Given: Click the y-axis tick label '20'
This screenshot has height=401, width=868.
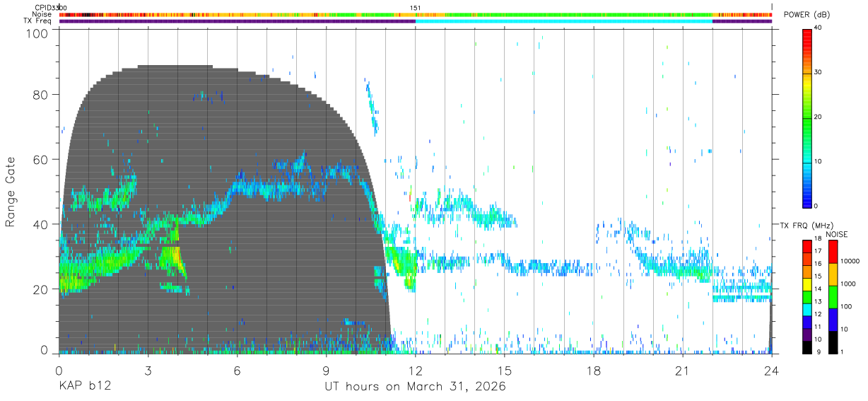Looking at the screenshot, I should coord(42,289).
